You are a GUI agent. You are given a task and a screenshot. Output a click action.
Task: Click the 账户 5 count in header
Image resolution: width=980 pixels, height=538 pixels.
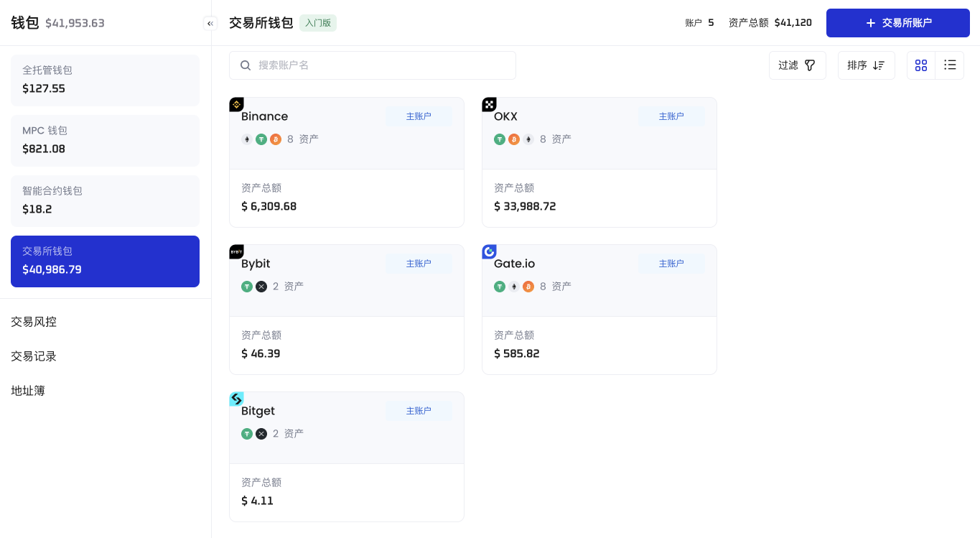tap(700, 23)
